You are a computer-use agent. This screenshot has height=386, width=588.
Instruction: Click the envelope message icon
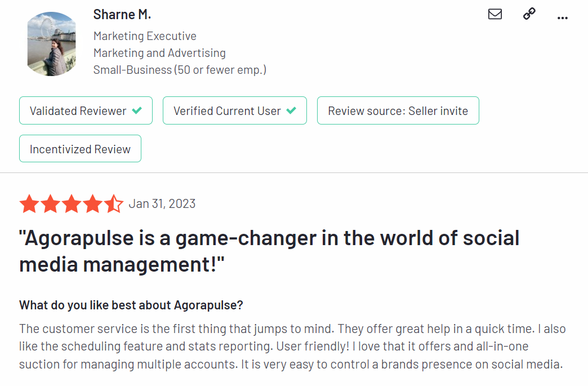tap(495, 14)
